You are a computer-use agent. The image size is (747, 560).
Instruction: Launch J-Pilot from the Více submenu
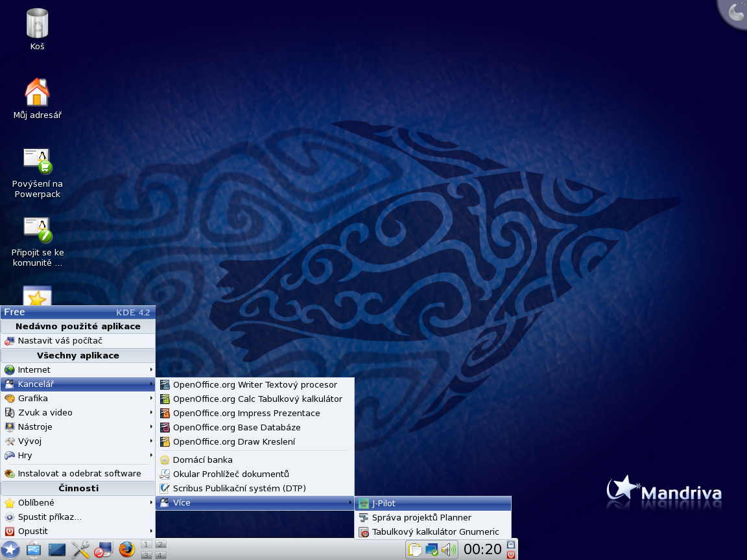coord(433,503)
